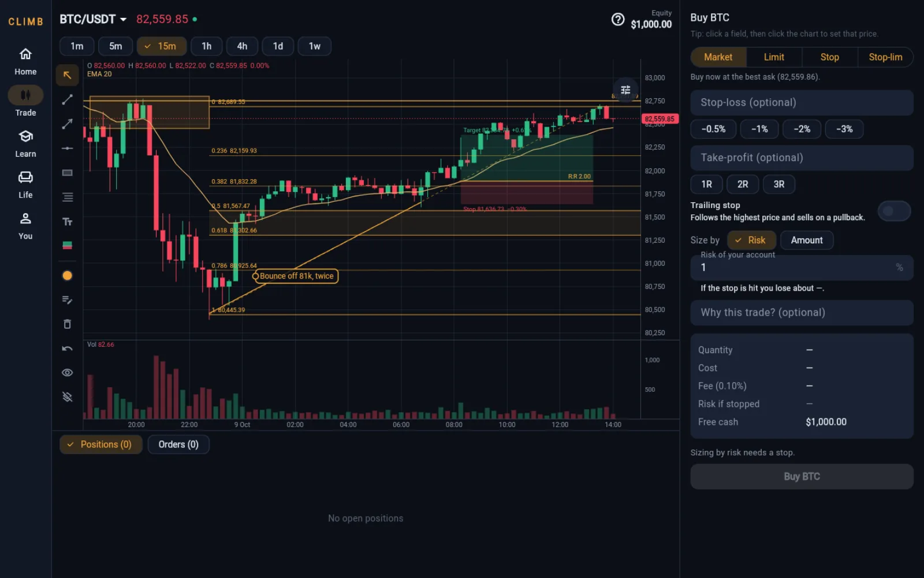Viewport: 924px width, 578px height.
Task: Select the 'Bounce off 81k, twice' annotation
Action: (296, 276)
